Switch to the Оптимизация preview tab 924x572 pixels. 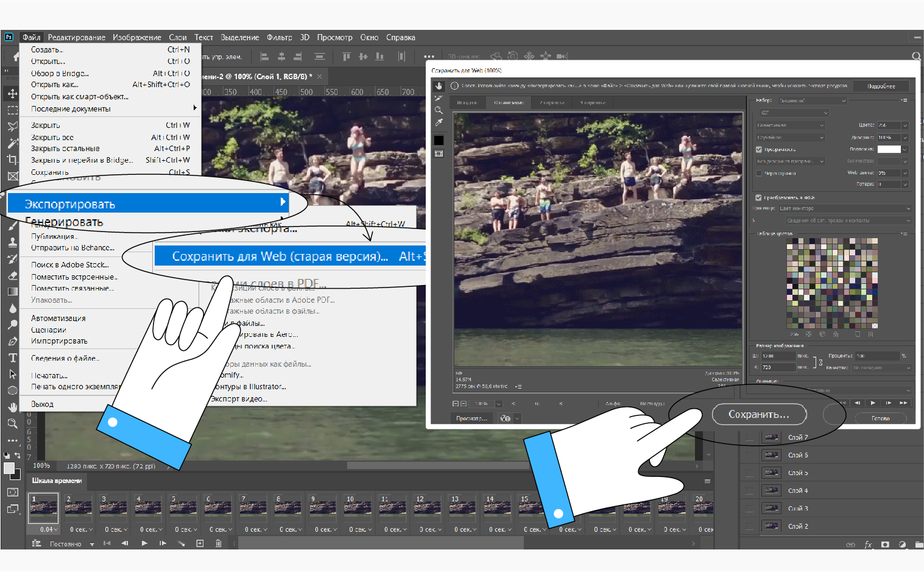click(x=509, y=102)
